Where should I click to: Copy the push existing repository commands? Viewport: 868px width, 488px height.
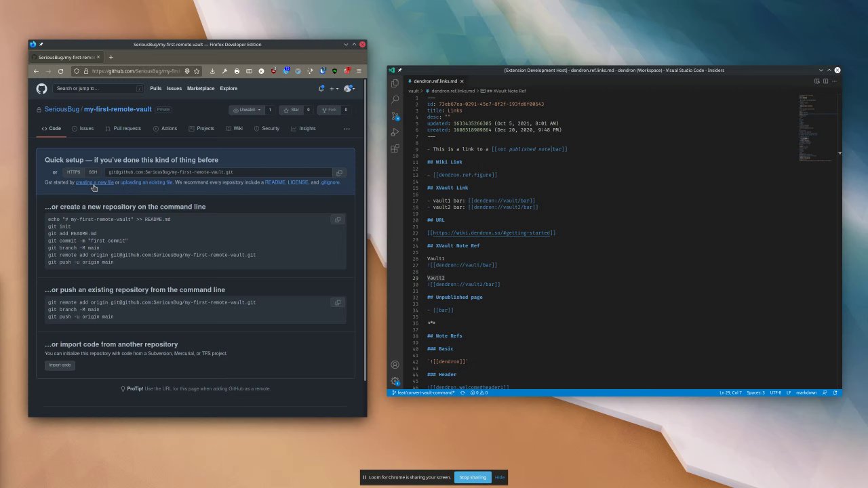[337, 303]
